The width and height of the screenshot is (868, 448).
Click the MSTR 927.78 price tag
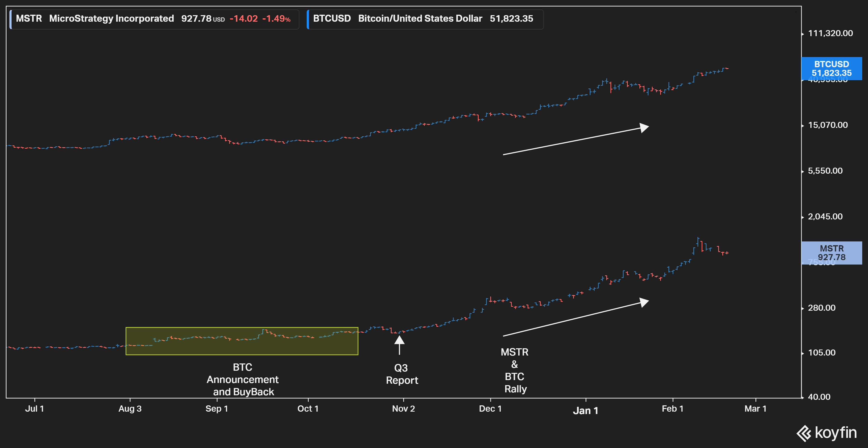coord(831,253)
